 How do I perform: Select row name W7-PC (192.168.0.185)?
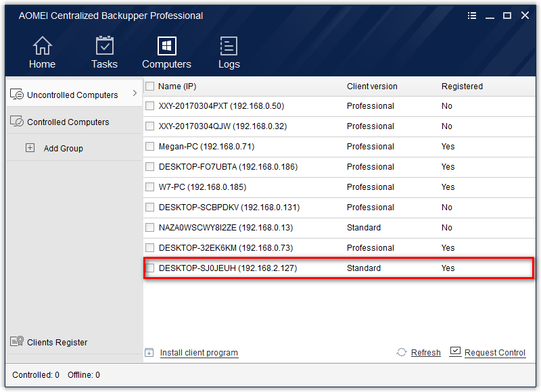202,187
